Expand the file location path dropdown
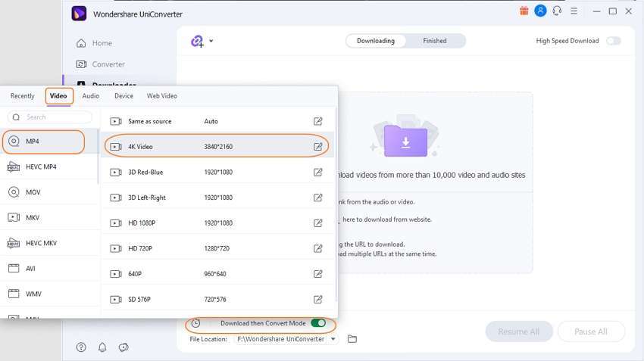The image size is (644, 361). 333,339
